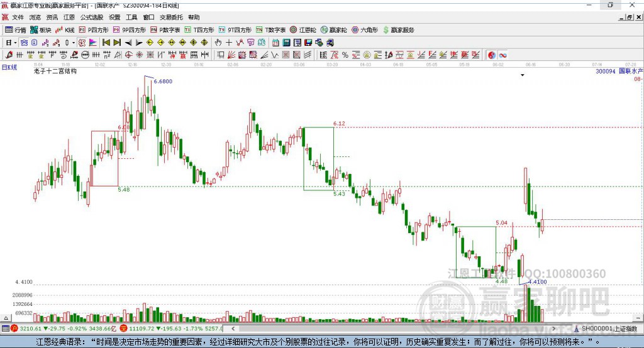Select the hand pan tool
The width and height of the screenshot is (644, 348).
[218, 43]
